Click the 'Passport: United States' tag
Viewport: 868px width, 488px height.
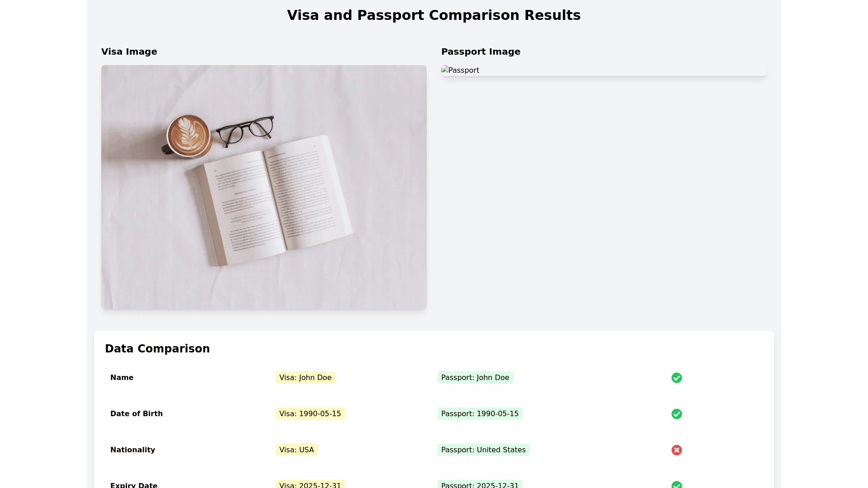[x=483, y=450]
